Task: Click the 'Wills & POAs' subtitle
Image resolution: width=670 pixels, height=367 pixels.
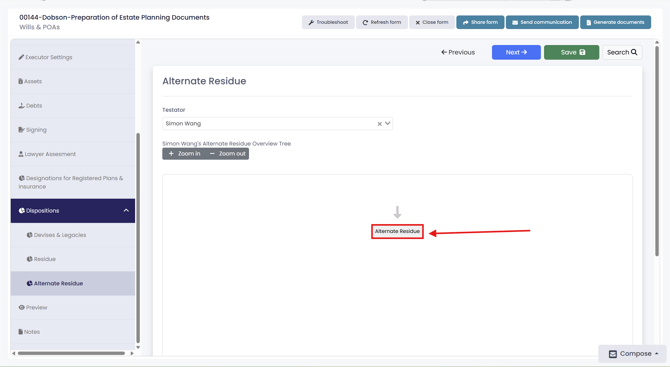Action: click(x=39, y=27)
